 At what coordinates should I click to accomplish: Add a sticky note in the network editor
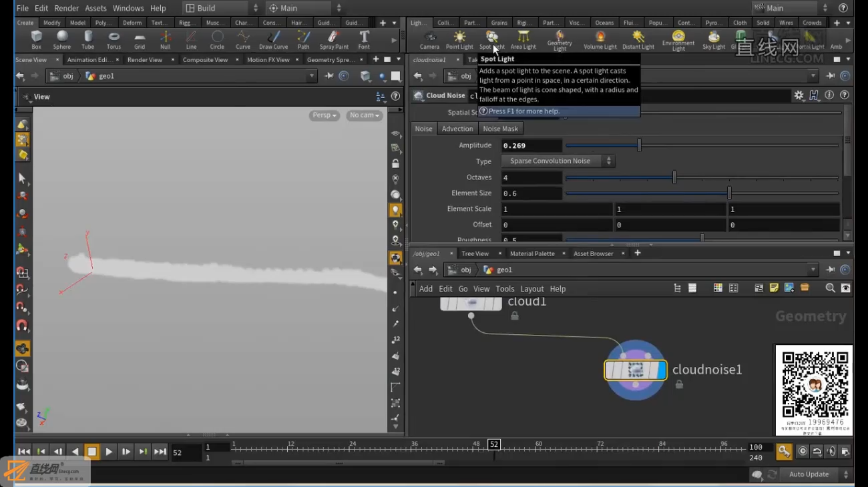click(774, 288)
